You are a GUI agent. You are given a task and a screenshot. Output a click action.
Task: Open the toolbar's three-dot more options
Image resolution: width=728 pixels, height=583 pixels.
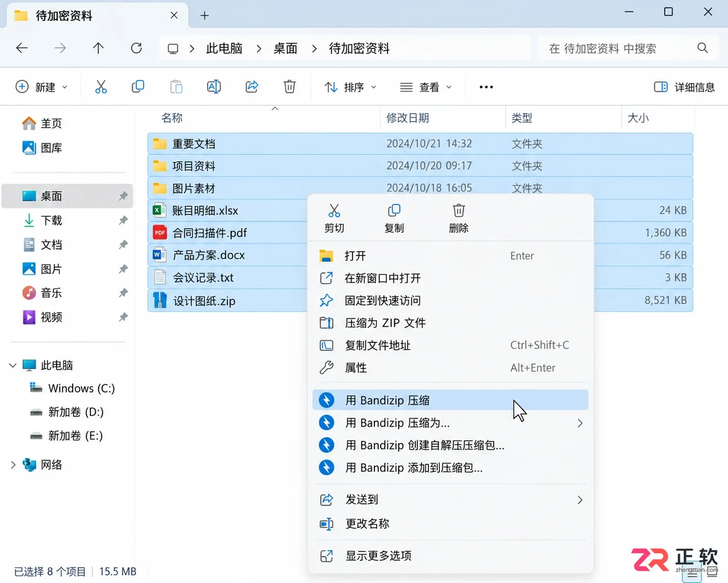point(486,87)
